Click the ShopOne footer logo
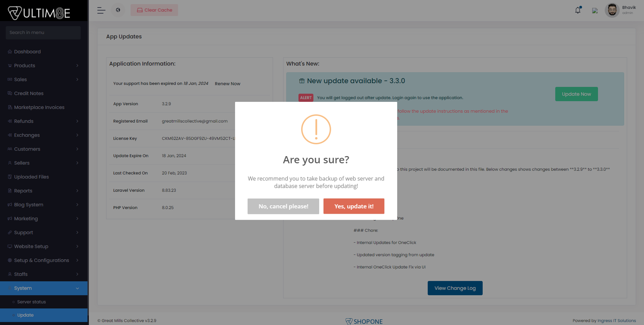This screenshot has width=644, height=325. click(x=364, y=321)
